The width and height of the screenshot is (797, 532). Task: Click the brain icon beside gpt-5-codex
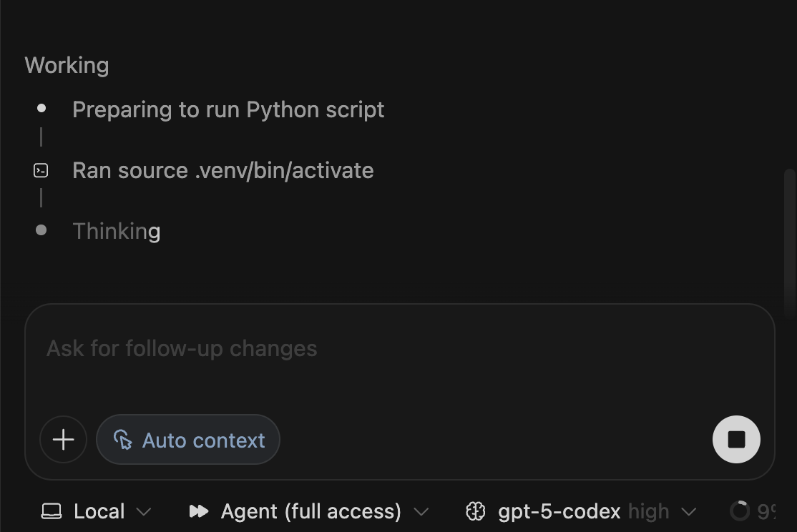476,511
